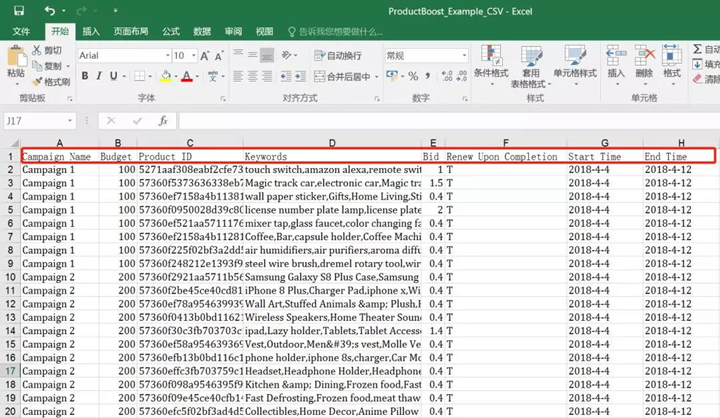Screen dimensions: 720x418
Task: Open the font size dropdown
Action: click(x=194, y=55)
